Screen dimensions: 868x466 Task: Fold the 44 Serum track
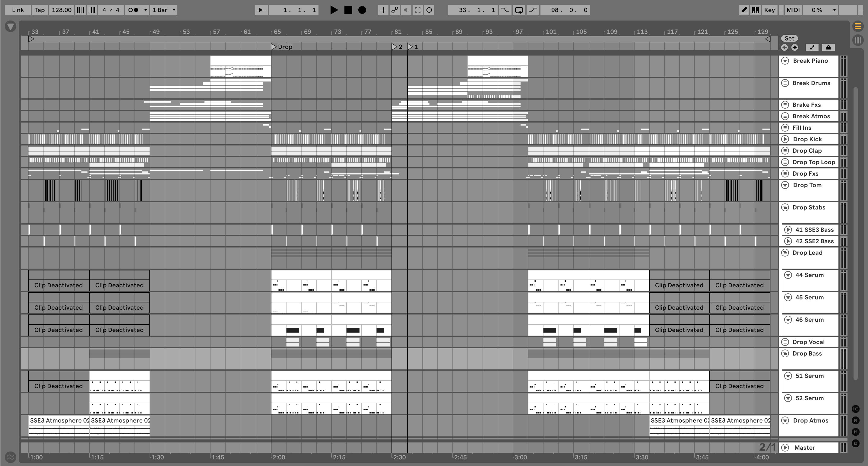[788, 275]
